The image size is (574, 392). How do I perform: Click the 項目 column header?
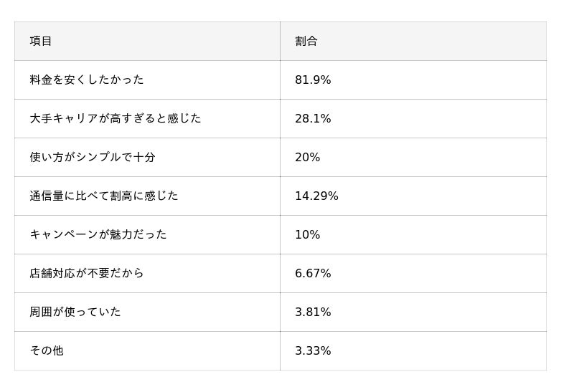pos(41,42)
